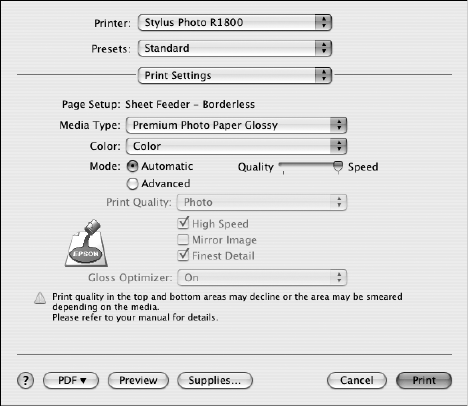Image resolution: width=468 pixels, height=406 pixels.
Task: Toggle the Finest Detail checkbox
Action: pyautogui.click(x=183, y=255)
